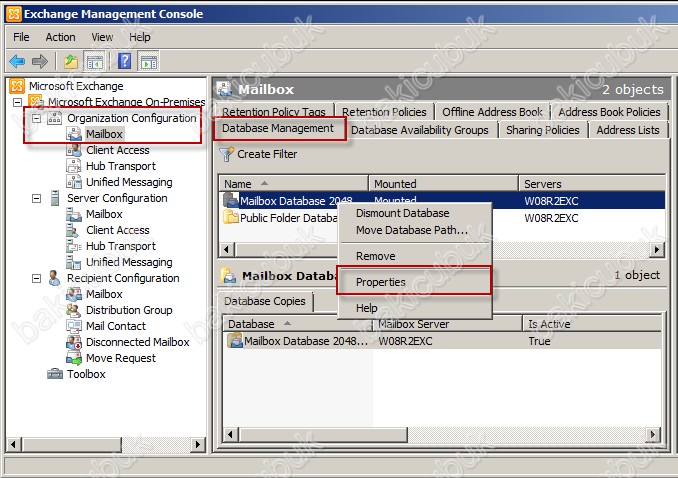Click the Forward arrow toolbar icon
This screenshot has height=478, width=678.
[40, 61]
